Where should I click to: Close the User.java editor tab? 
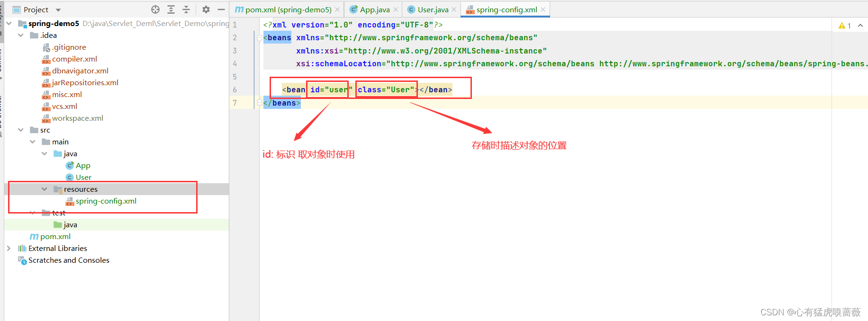pyautogui.click(x=454, y=9)
